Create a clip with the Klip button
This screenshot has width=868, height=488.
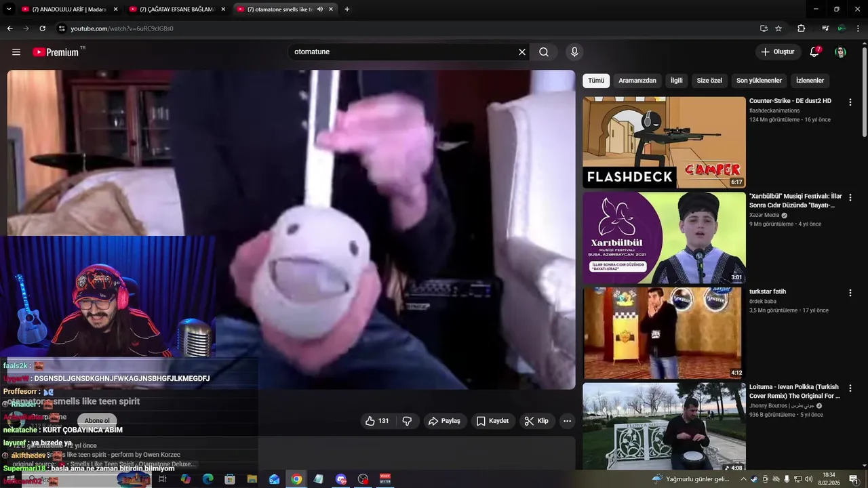tap(536, 421)
